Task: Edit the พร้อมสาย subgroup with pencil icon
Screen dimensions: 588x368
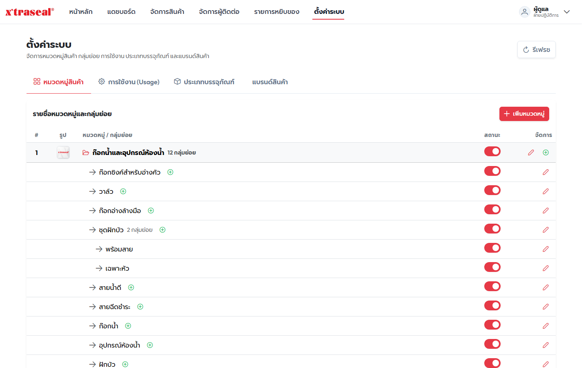Action: click(x=546, y=249)
